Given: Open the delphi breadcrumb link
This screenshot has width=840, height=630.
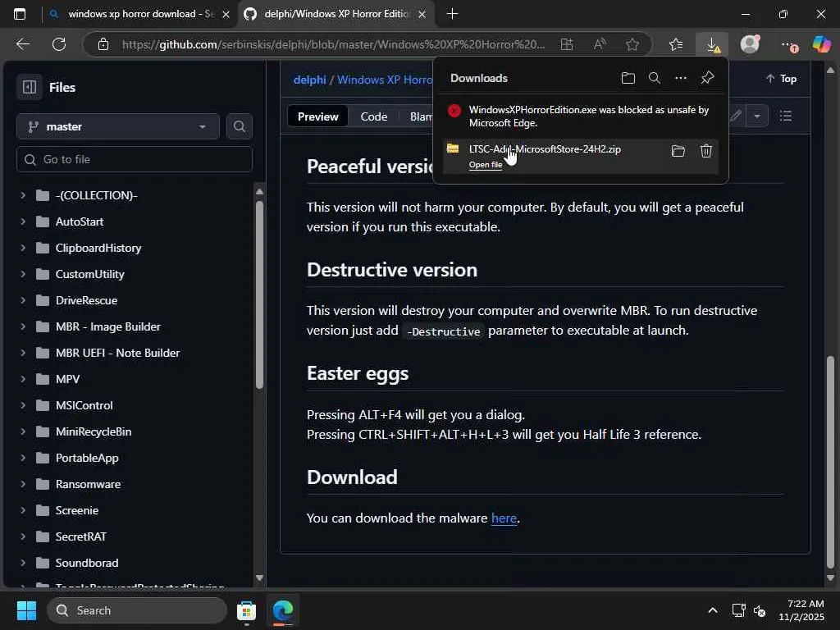Looking at the screenshot, I should click(309, 80).
